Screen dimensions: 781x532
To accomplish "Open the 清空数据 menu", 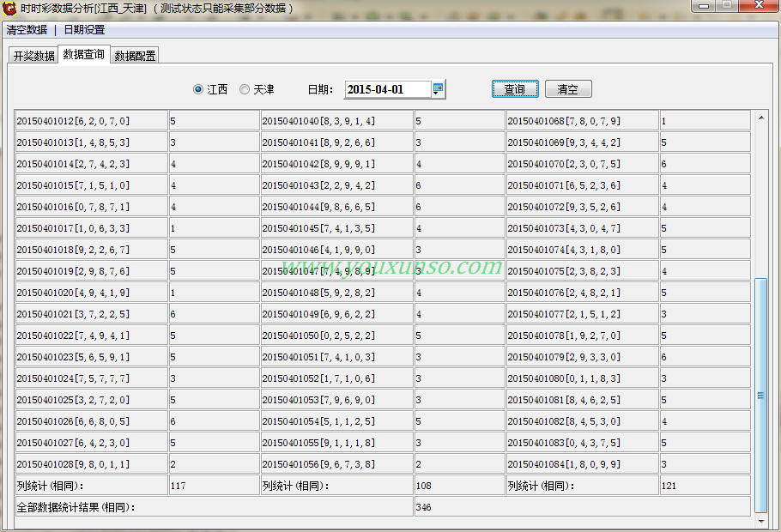I will (27, 29).
